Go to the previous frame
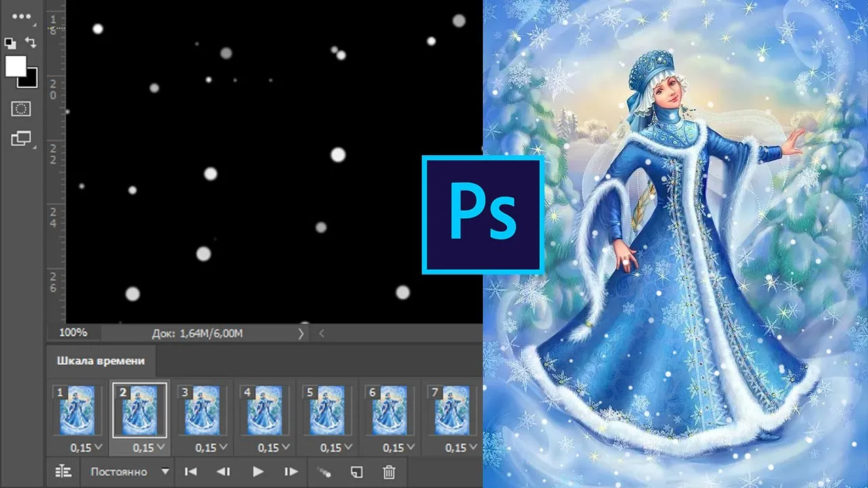Screen dimensions: 868x488 (223, 472)
